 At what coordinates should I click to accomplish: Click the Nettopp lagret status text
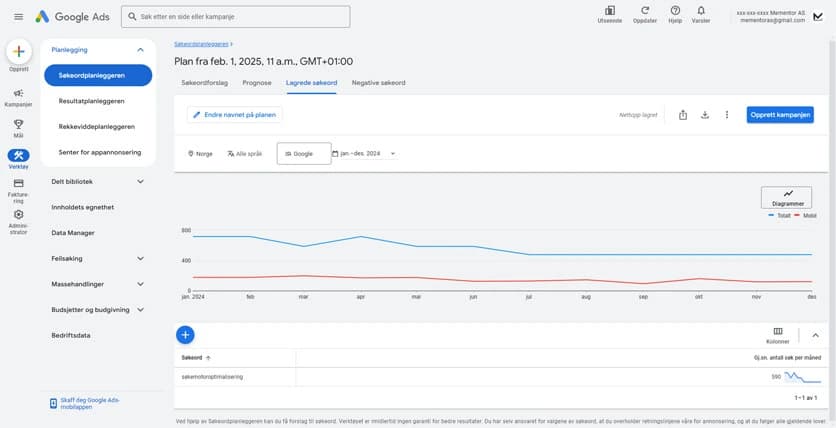coord(638,115)
